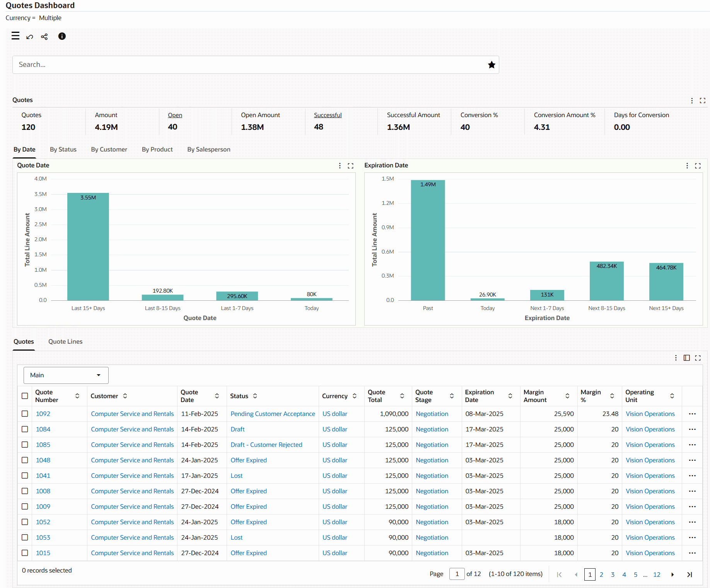Image resolution: width=710 pixels, height=588 pixels.
Task: Maximize the Quote Date chart
Action: [351, 166]
